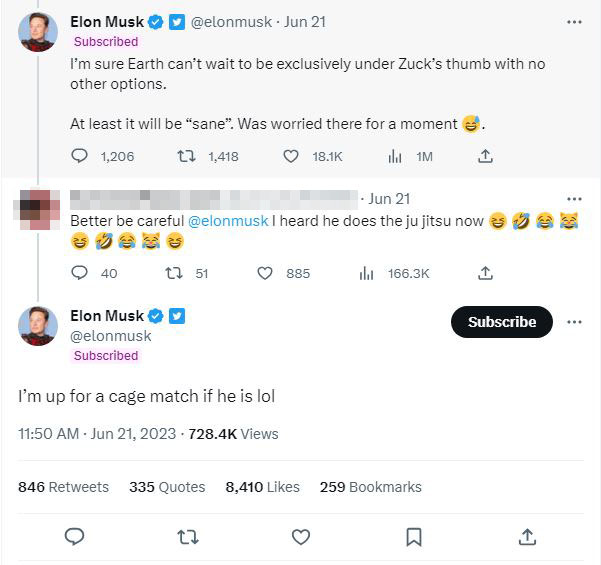Like the tweet showing 18.1K likes
601x565 pixels.
(291, 156)
